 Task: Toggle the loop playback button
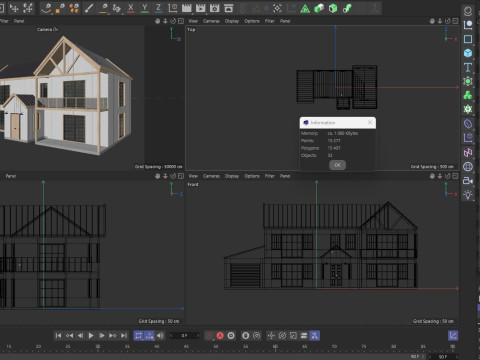pos(139,336)
